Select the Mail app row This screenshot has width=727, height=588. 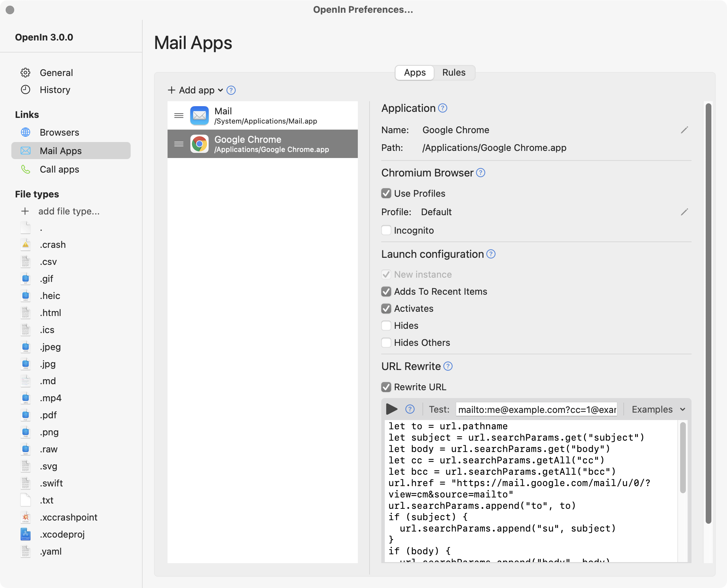coord(263,115)
